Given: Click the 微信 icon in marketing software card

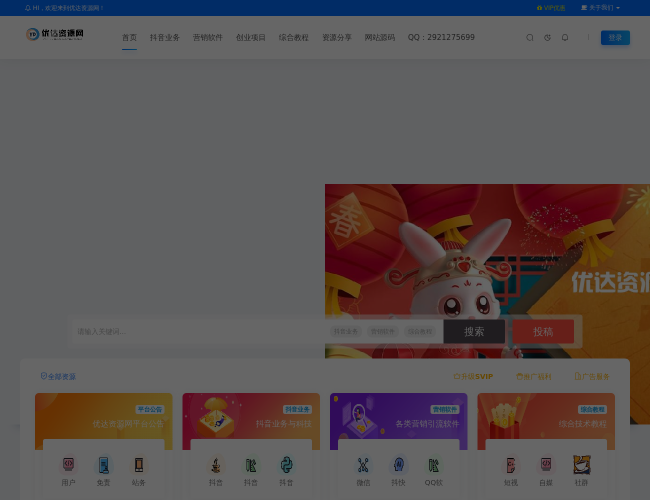Looking at the screenshot, I should click(363, 466).
